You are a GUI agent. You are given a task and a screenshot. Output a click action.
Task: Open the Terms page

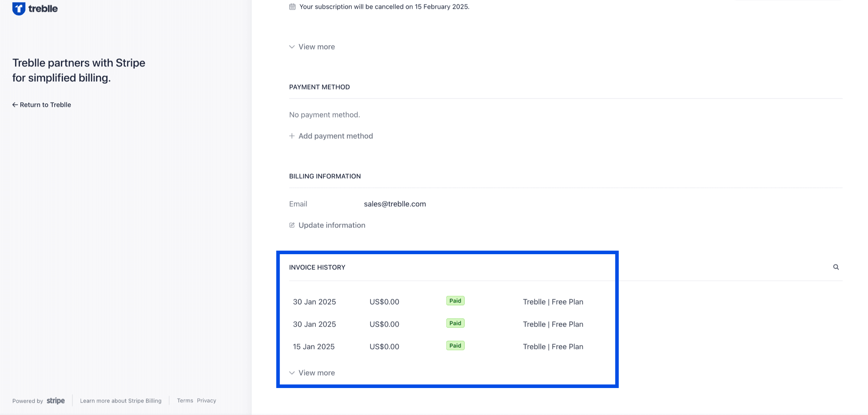[x=185, y=400]
